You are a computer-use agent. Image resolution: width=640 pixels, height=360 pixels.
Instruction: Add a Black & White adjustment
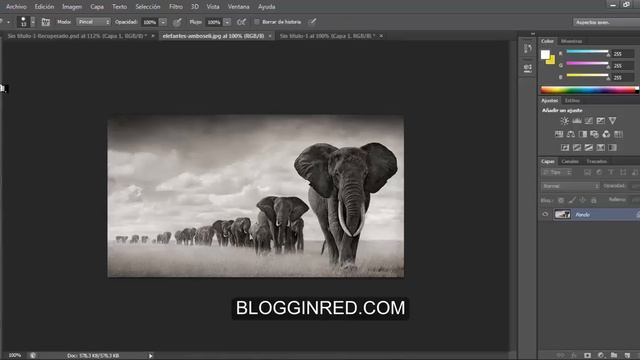pyautogui.click(x=582, y=134)
